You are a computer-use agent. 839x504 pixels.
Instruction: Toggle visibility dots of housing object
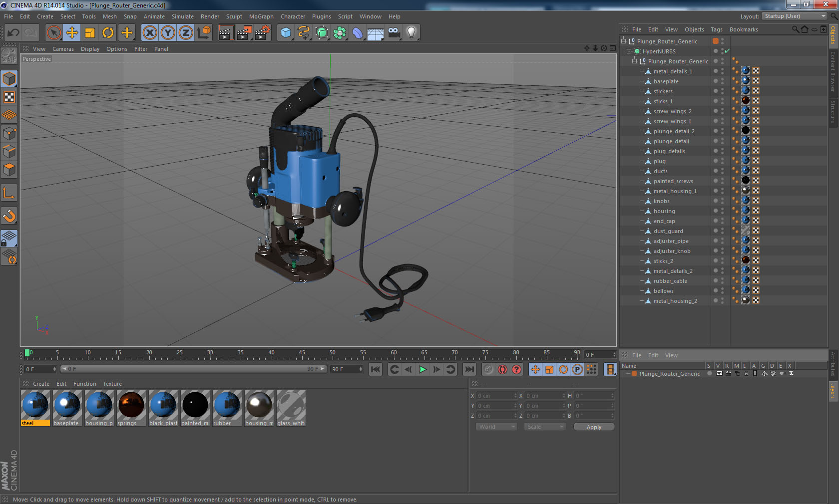coord(722,211)
